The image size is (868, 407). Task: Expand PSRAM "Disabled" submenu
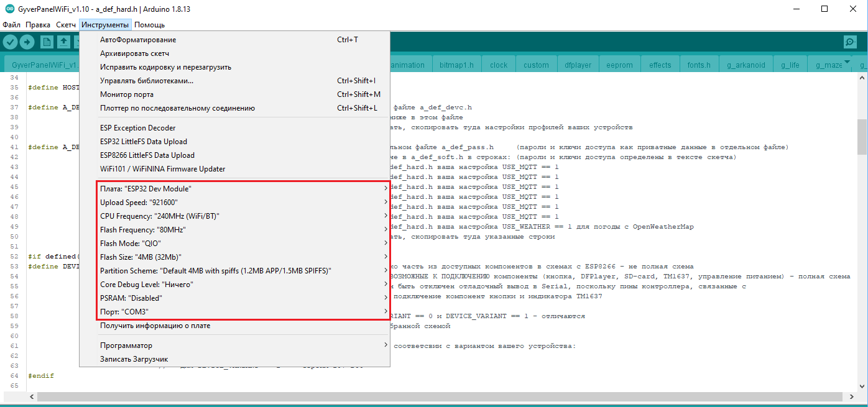[x=234, y=298]
